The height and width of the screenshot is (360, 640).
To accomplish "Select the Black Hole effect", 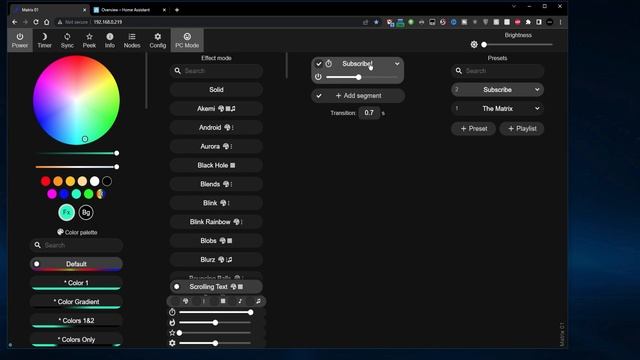I will (x=216, y=165).
